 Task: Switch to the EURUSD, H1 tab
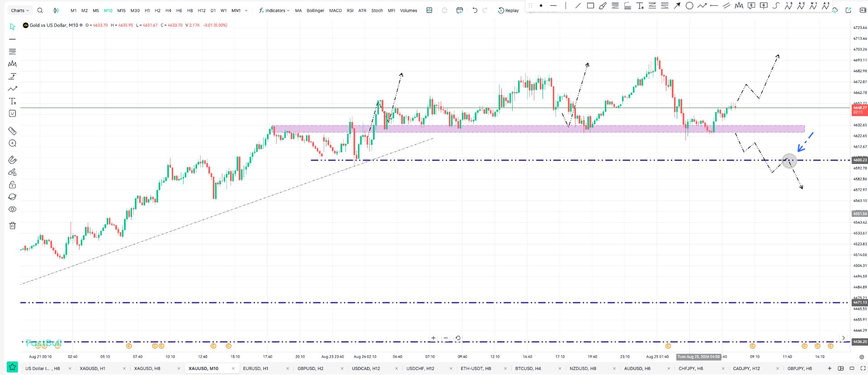point(255,369)
